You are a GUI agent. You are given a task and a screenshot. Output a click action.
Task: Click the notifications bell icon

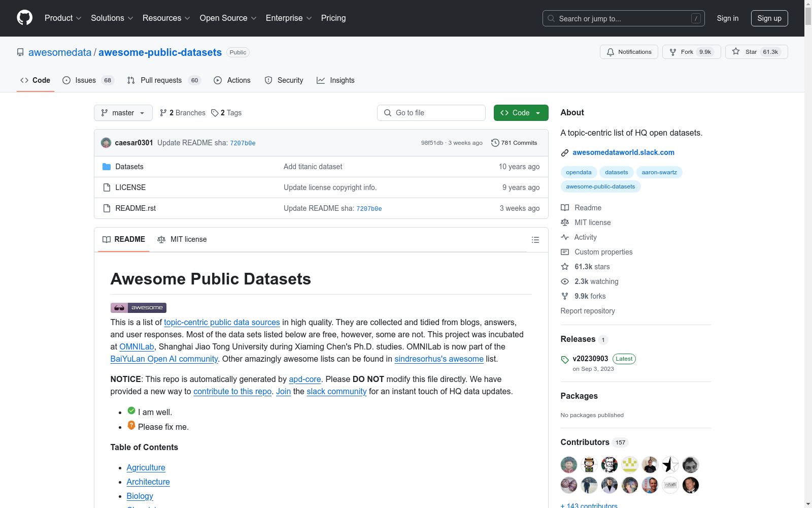tap(611, 52)
